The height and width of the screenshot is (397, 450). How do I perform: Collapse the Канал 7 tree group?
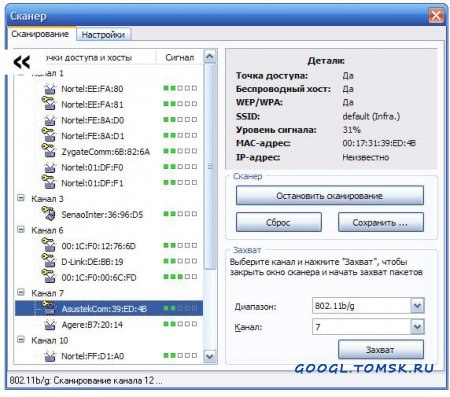pyautogui.click(x=21, y=292)
